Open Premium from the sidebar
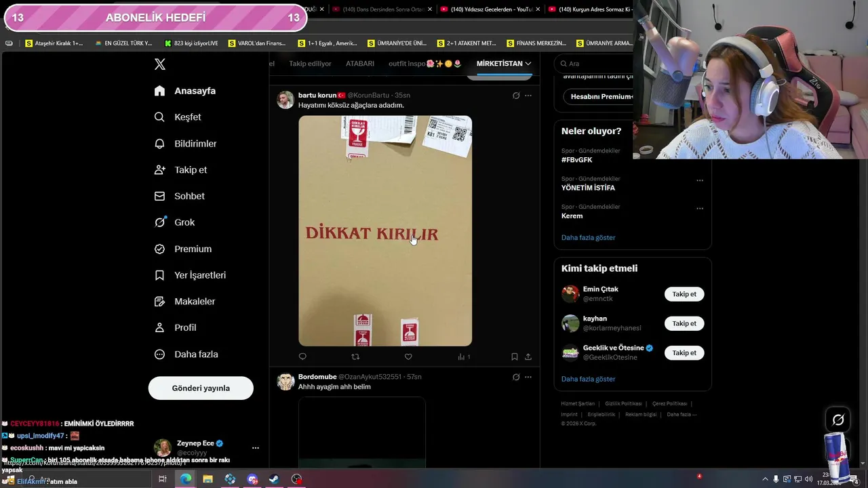The image size is (868, 488). pyautogui.click(x=183, y=249)
